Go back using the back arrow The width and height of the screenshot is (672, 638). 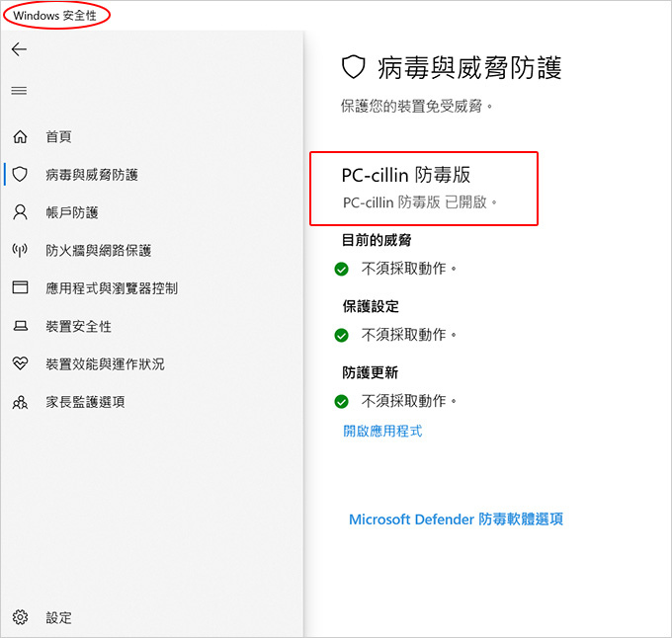click(x=19, y=49)
